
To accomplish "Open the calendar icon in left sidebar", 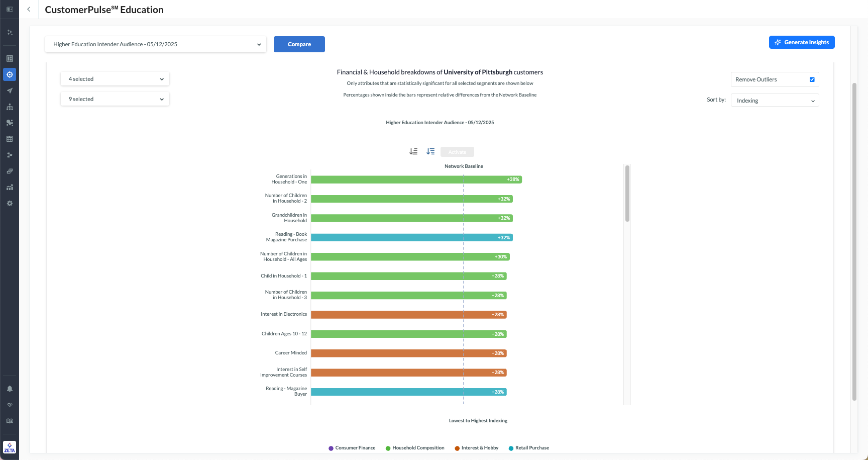I will click(x=10, y=139).
